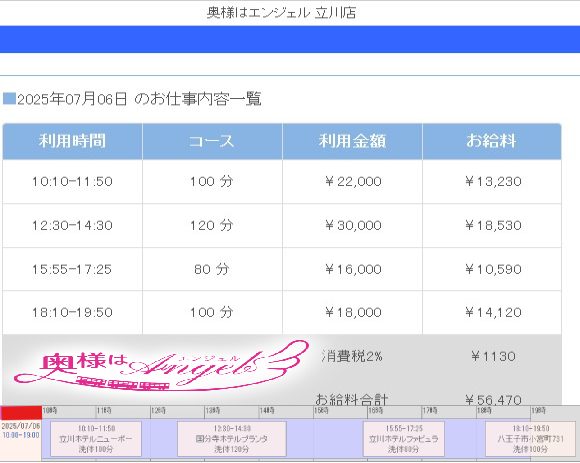Select the 利用時間 column header

72,141
